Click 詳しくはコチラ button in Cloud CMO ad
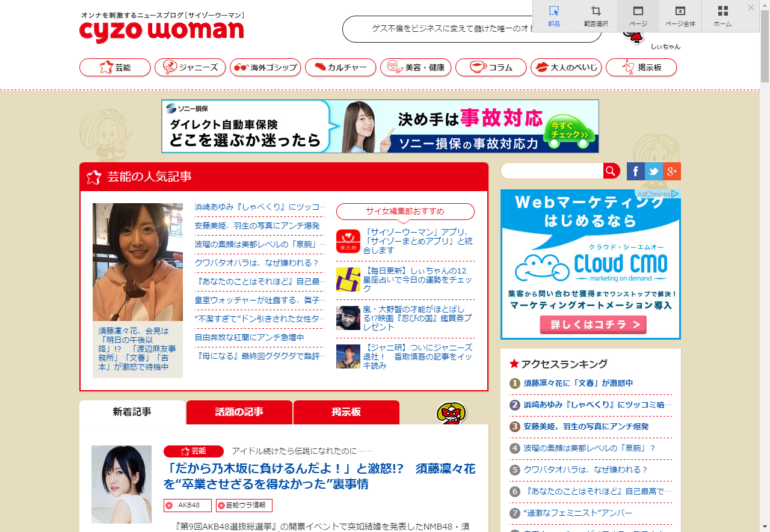Viewport: 770px width, 532px height. coord(593,325)
